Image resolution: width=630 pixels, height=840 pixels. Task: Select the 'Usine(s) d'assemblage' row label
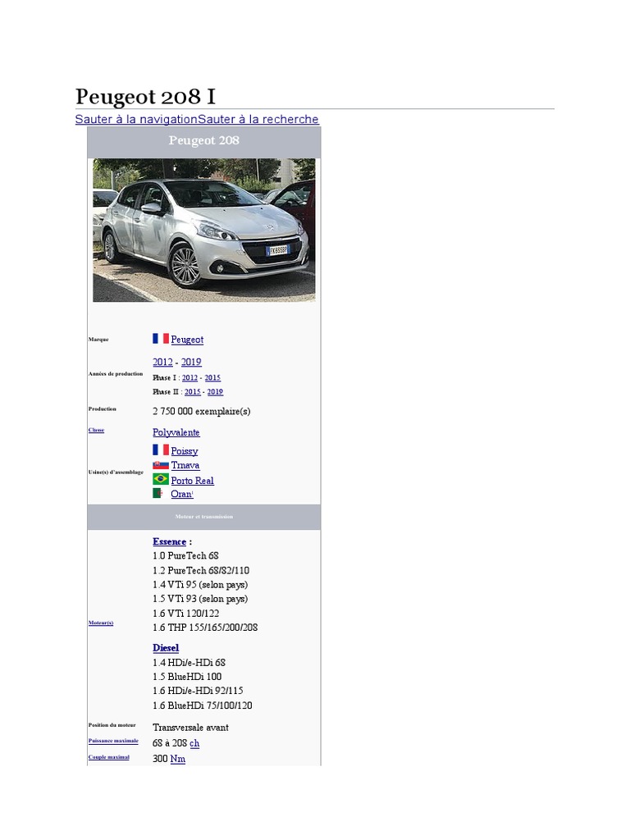pyautogui.click(x=116, y=472)
